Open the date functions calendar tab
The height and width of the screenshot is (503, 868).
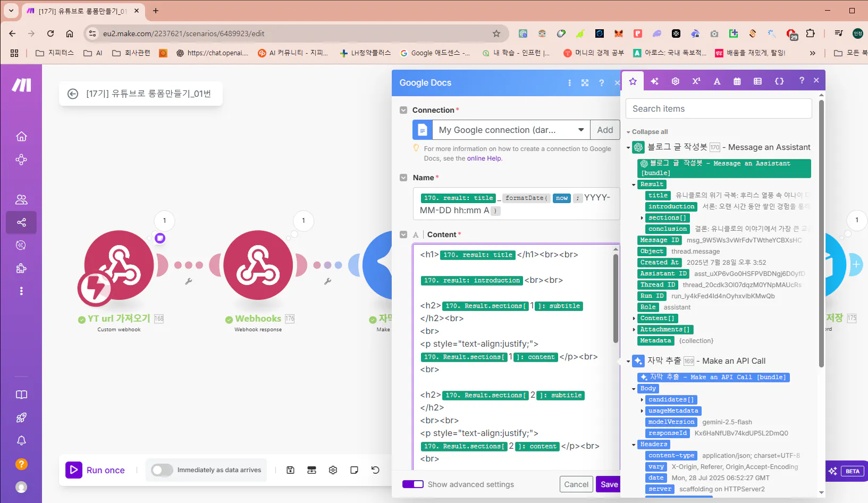click(x=737, y=81)
